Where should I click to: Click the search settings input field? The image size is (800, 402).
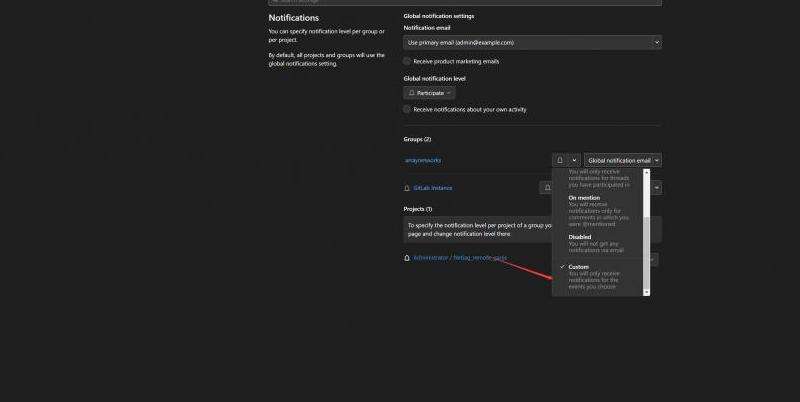click(465, 3)
